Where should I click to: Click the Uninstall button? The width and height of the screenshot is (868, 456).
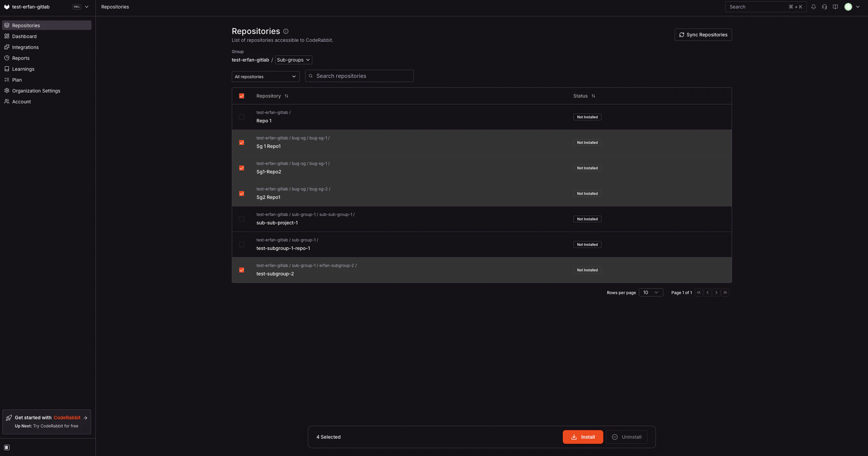click(x=627, y=437)
